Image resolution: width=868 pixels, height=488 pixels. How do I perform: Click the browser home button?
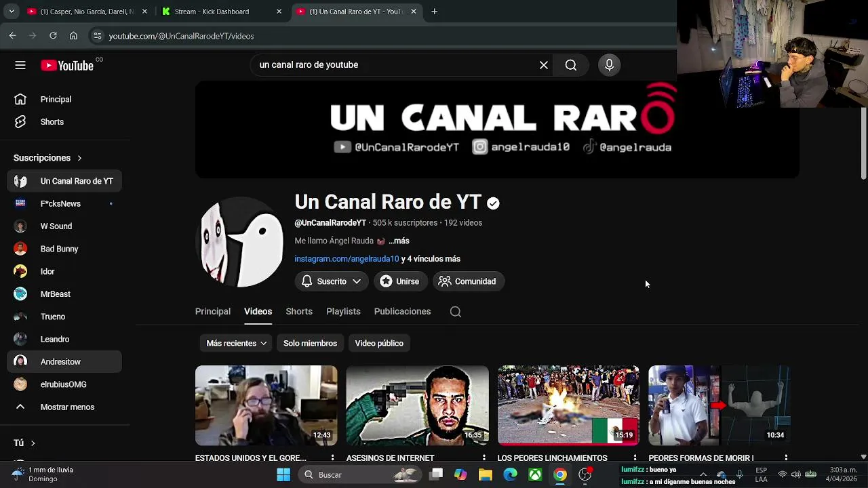pyautogui.click(x=73, y=36)
